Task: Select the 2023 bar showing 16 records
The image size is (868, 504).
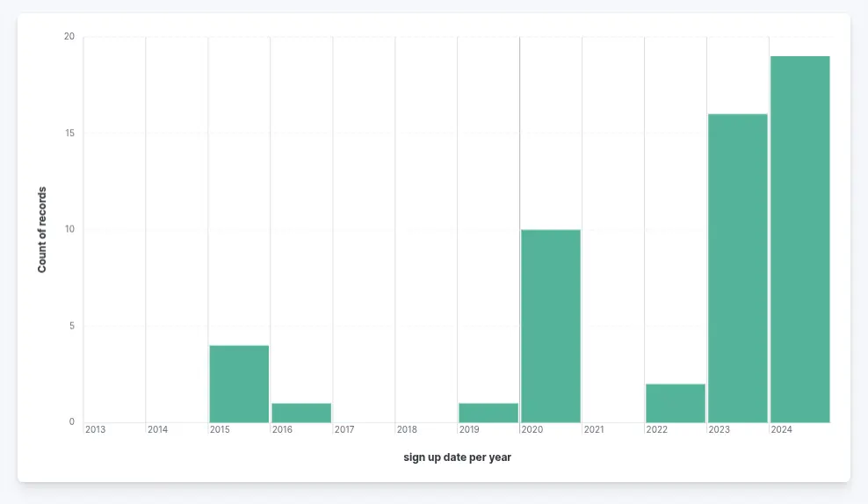Action: 738,269
